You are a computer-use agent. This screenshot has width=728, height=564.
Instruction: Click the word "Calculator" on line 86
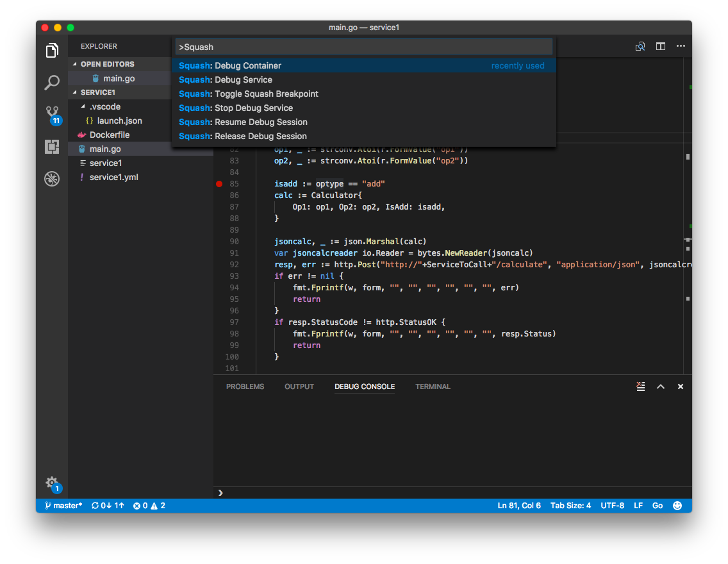click(x=335, y=195)
